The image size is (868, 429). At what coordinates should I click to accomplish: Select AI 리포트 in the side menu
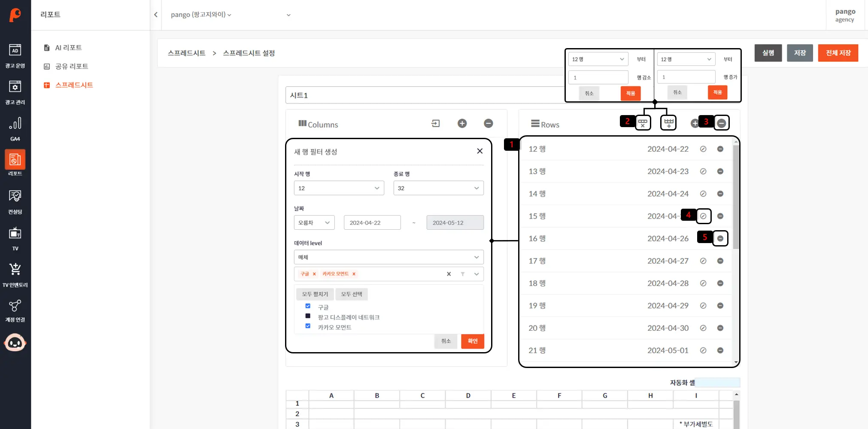pyautogui.click(x=68, y=48)
